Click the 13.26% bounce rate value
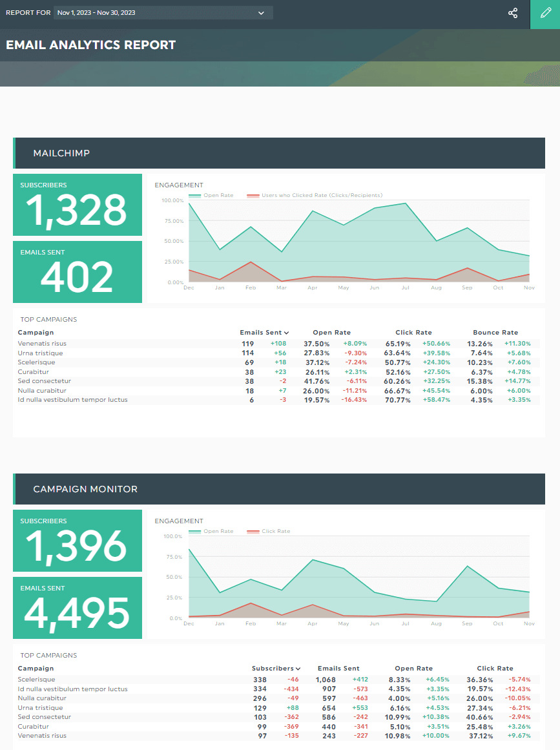 click(480, 344)
